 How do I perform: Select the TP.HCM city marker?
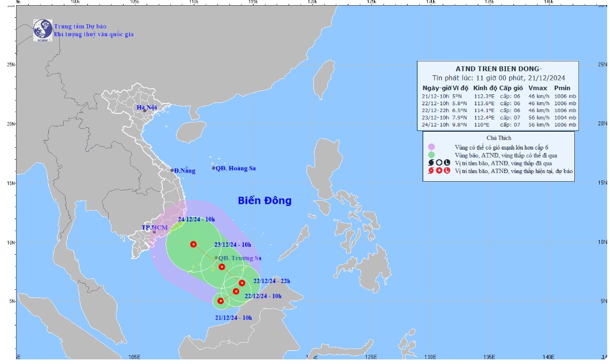pyautogui.click(x=154, y=232)
